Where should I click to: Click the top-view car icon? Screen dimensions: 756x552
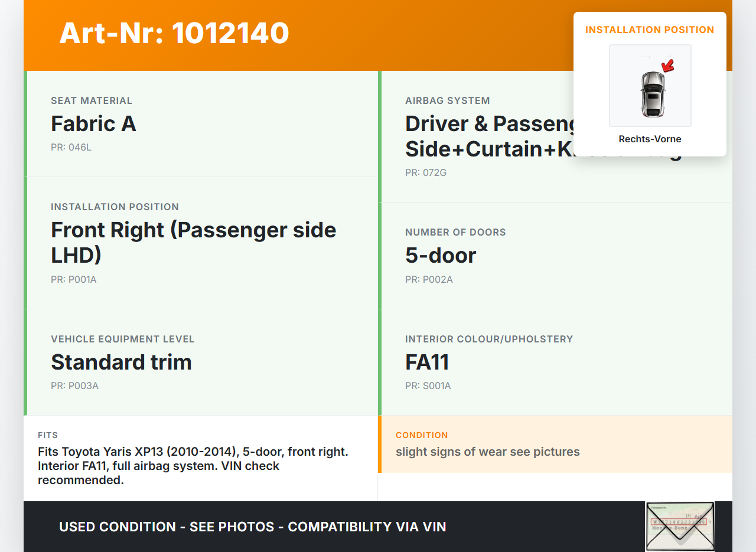point(652,94)
